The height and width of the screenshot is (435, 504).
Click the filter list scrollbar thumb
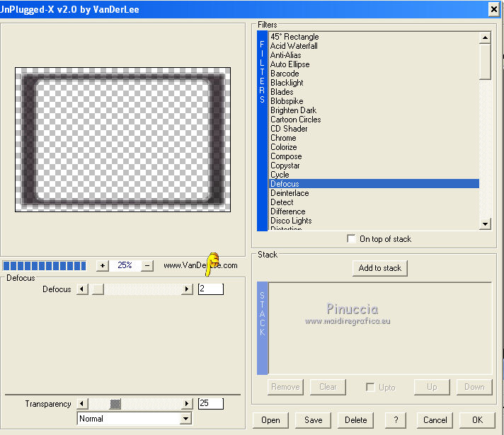click(x=485, y=62)
